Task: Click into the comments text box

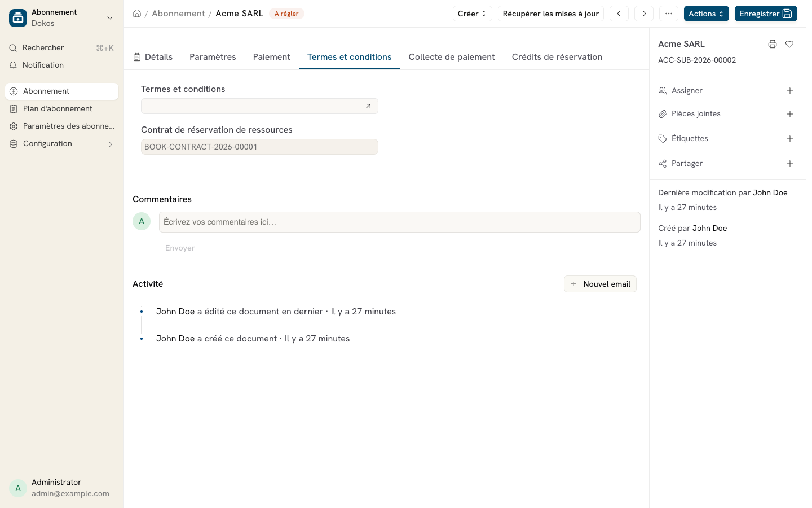Action: coord(400,222)
